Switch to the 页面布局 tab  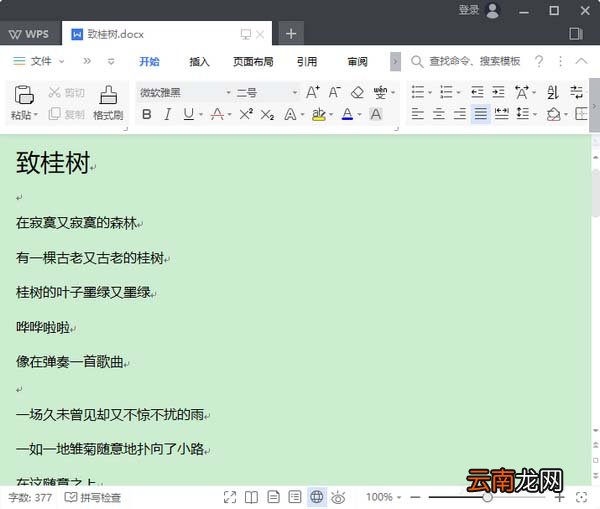click(x=253, y=61)
